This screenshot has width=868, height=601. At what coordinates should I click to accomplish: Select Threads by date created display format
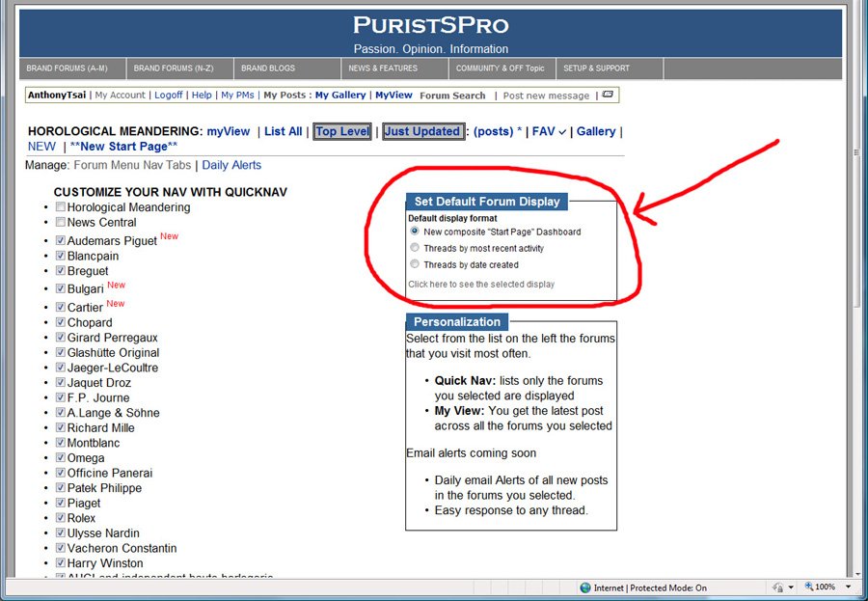pos(414,263)
